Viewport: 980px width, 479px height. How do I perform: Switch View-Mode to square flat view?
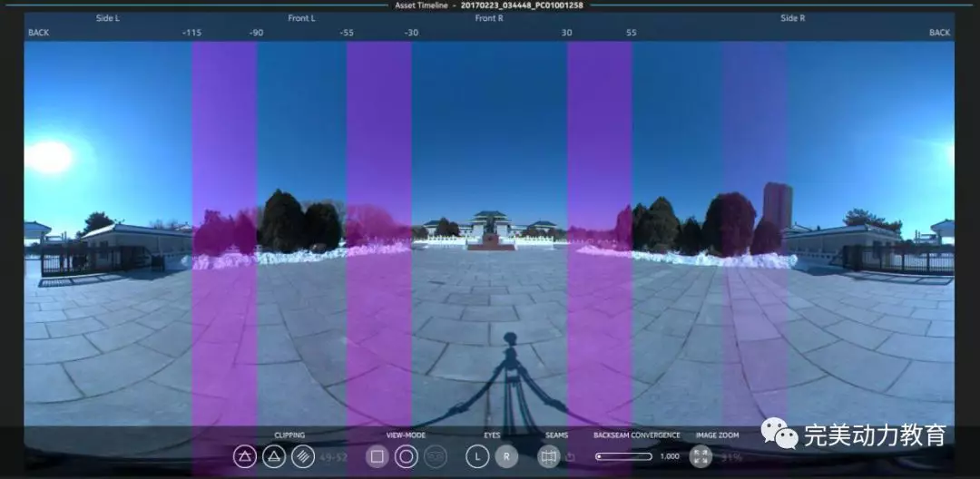point(377,456)
